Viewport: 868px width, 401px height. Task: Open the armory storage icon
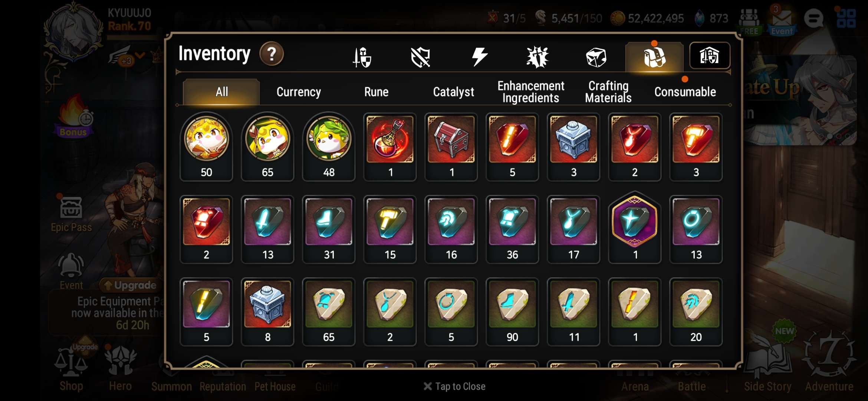point(710,56)
